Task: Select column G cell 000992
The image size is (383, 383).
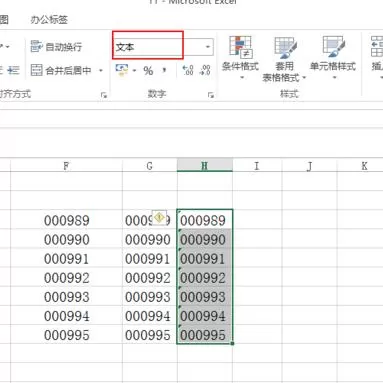Action: click(150, 277)
